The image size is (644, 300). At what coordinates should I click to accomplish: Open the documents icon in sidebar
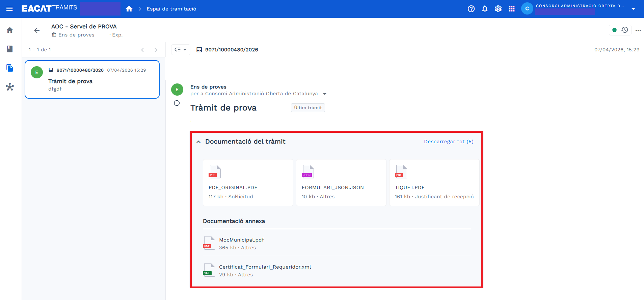[x=10, y=68]
